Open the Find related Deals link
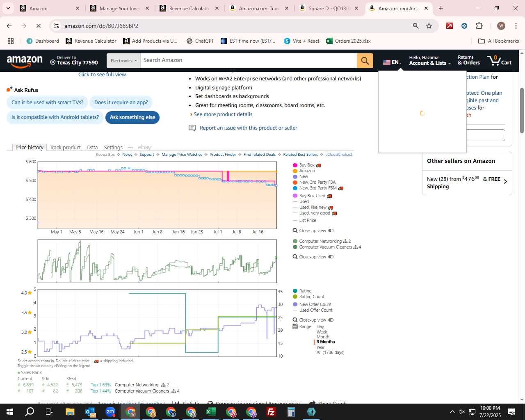 pos(260,155)
